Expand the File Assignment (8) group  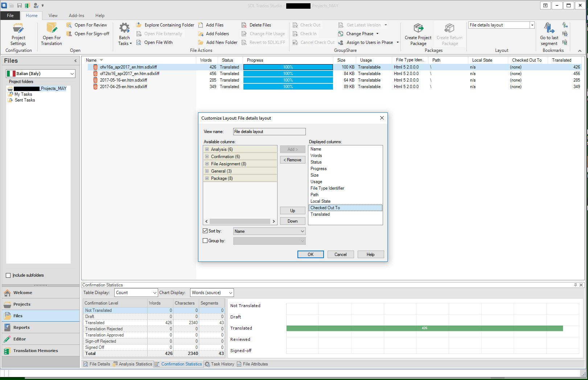(207, 164)
